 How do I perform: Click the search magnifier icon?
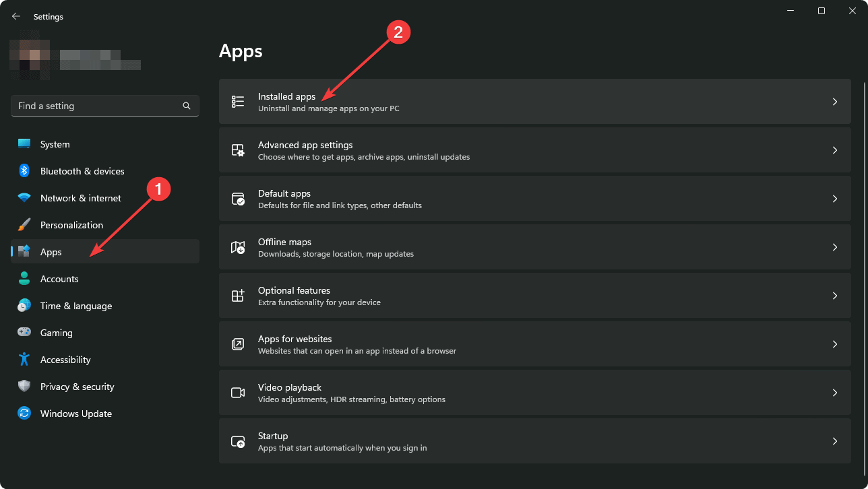[x=187, y=106]
